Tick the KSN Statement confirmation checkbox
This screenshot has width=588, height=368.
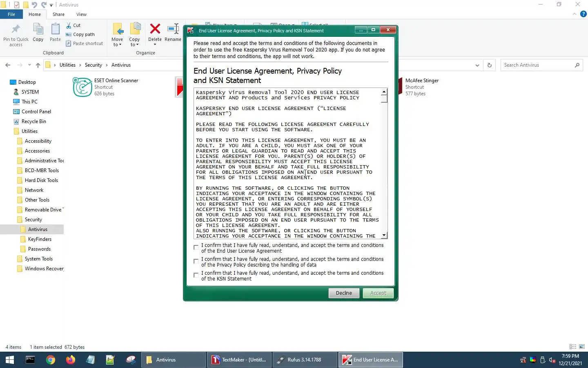[x=196, y=275]
